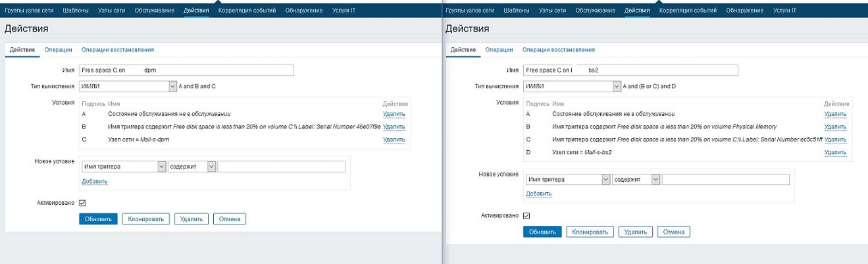This screenshot has height=264, width=868.
Task: Open Тип вычисления dropdown in right window
Action: [x=572, y=86]
